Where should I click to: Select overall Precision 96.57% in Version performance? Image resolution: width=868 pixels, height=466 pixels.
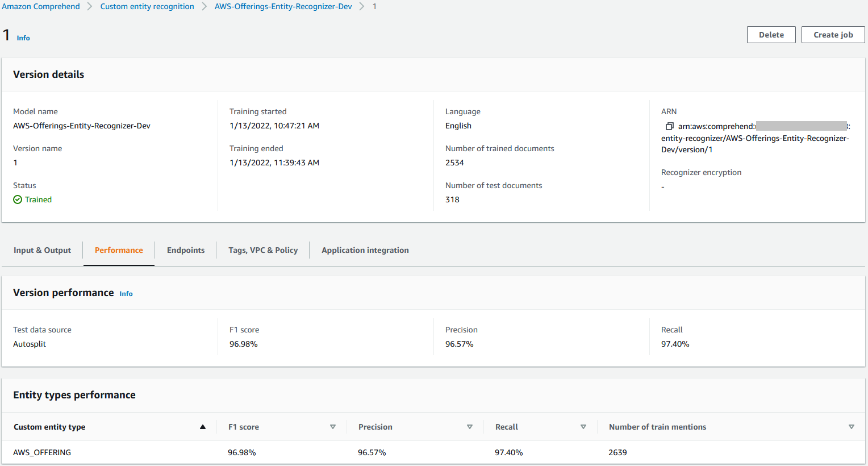460,344
